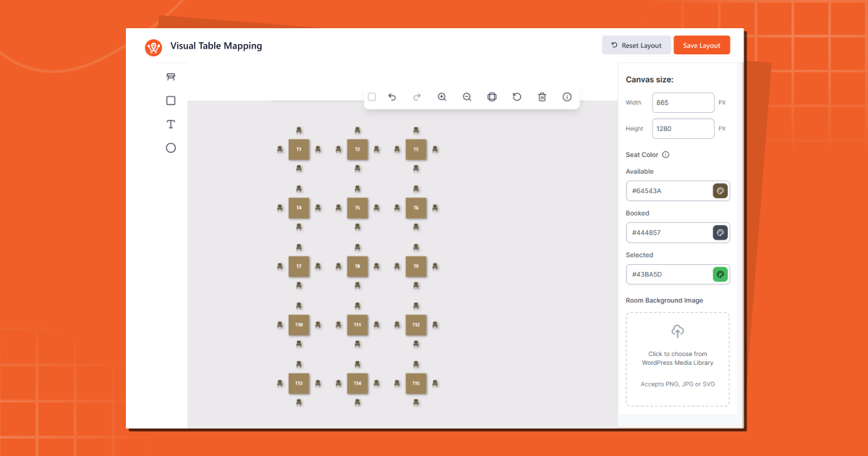Reset the table layout

[x=636, y=45]
